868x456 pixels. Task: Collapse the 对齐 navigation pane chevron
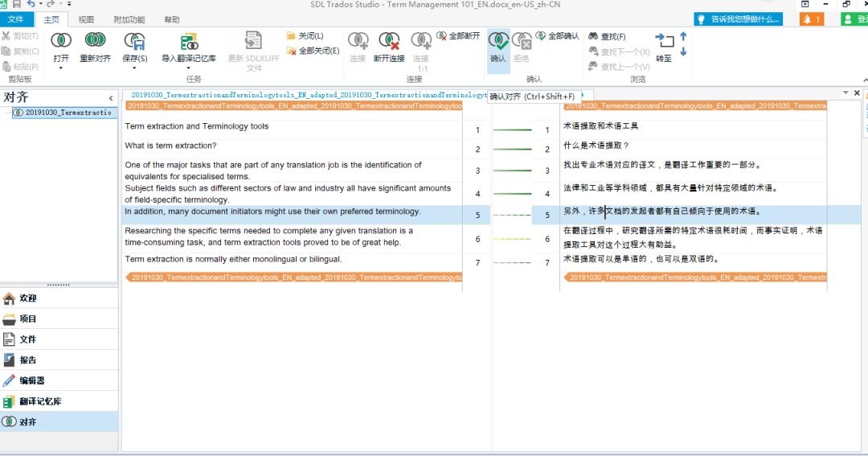[x=111, y=98]
